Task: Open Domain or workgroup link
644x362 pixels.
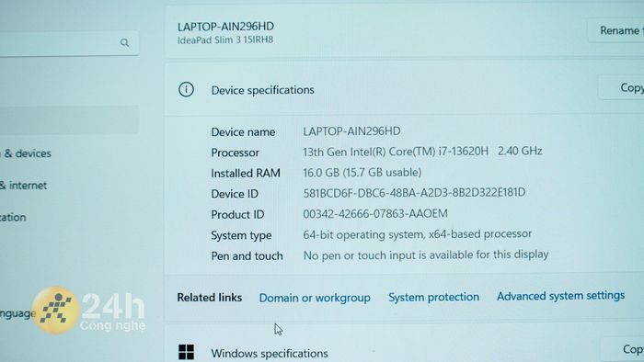Action: click(x=315, y=298)
